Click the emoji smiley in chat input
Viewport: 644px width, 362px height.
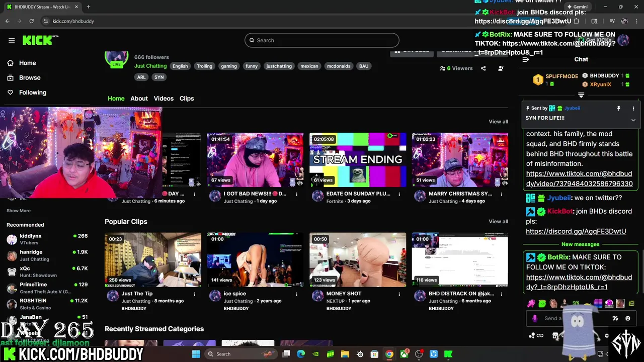coord(628,318)
